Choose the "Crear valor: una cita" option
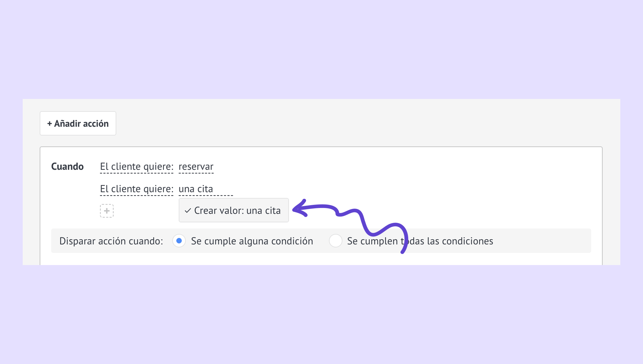This screenshot has height=364, width=643. tap(234, 211)
